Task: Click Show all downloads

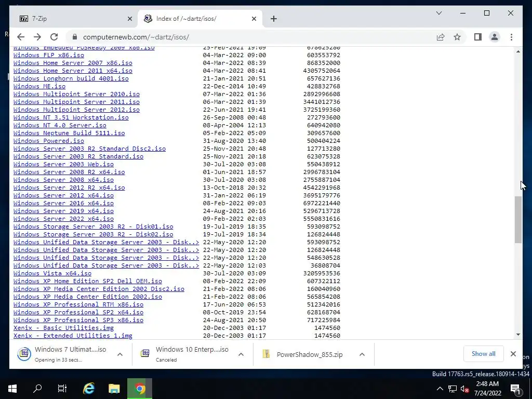Action: click(483, 353)
